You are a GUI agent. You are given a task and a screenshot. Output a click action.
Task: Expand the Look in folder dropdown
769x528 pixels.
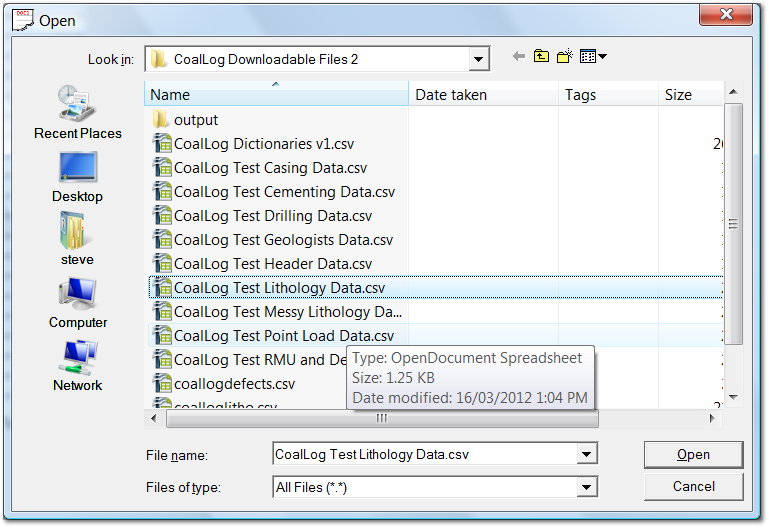coord(478,59)
